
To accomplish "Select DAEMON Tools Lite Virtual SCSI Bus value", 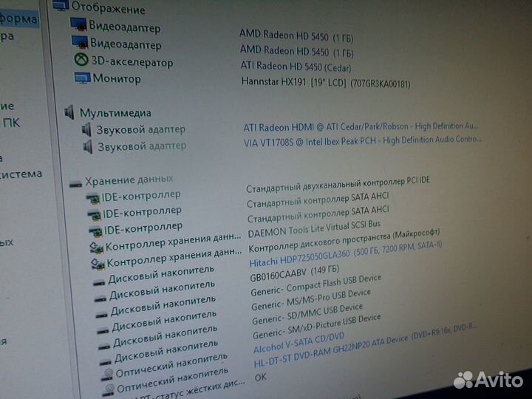I will [314, 229].
